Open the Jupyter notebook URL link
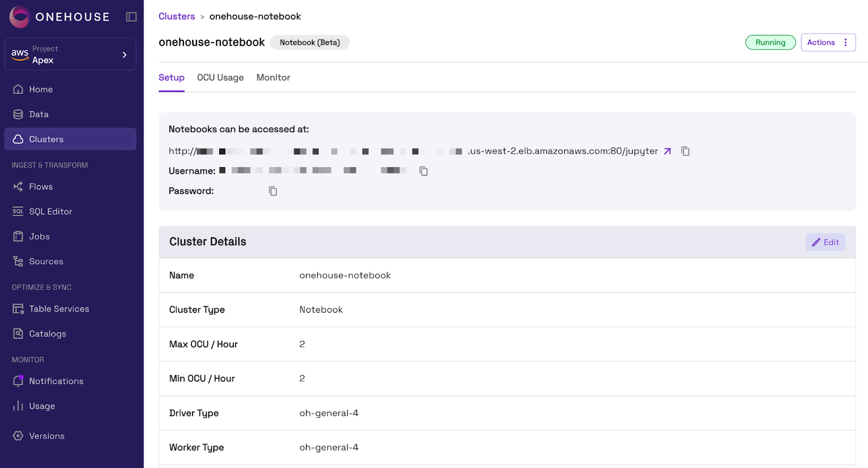 click(413, 151)
